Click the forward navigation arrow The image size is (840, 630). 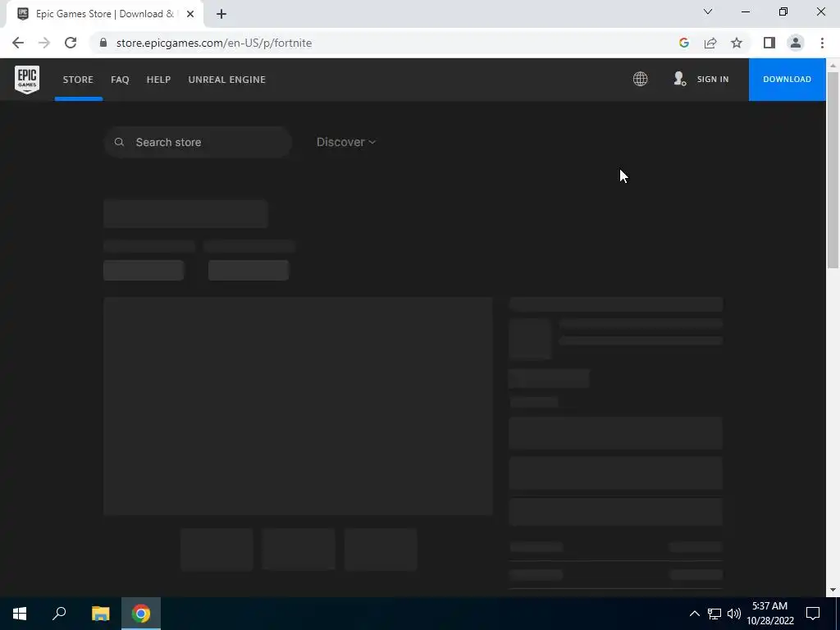(x=44, y=43)
